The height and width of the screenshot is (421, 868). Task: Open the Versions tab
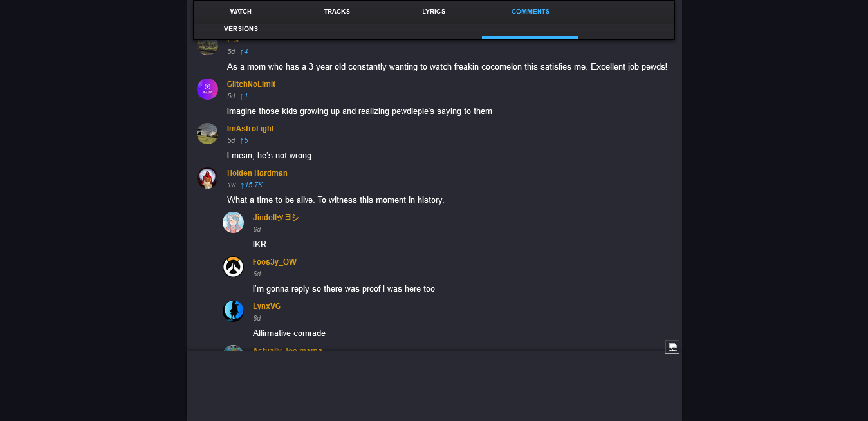(x=241, y=29)
